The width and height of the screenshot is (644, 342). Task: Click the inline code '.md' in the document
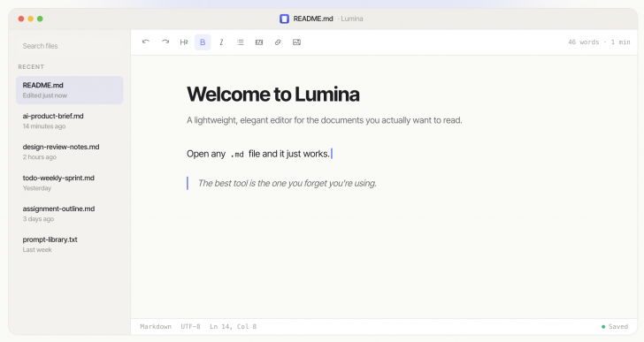click(x=237, y=154)
